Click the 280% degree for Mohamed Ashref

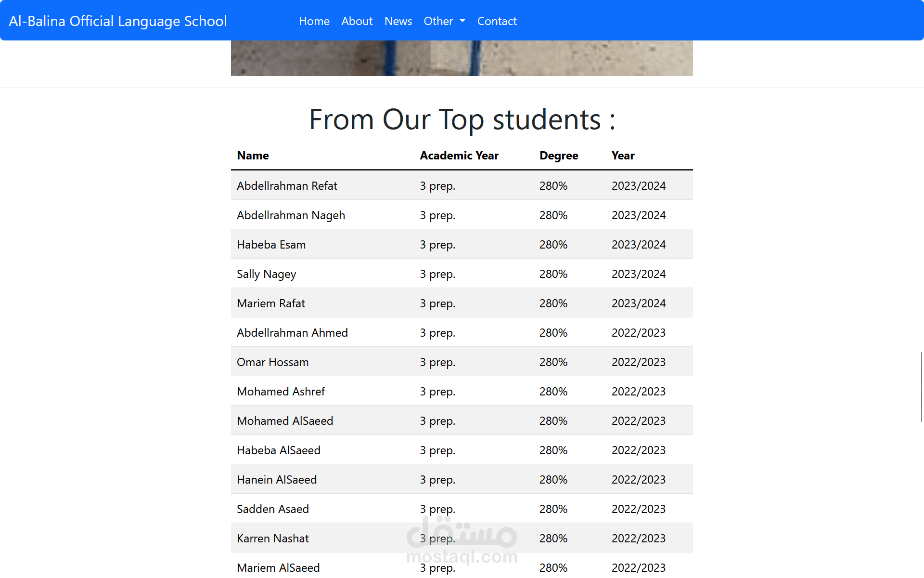pos(553,392)
